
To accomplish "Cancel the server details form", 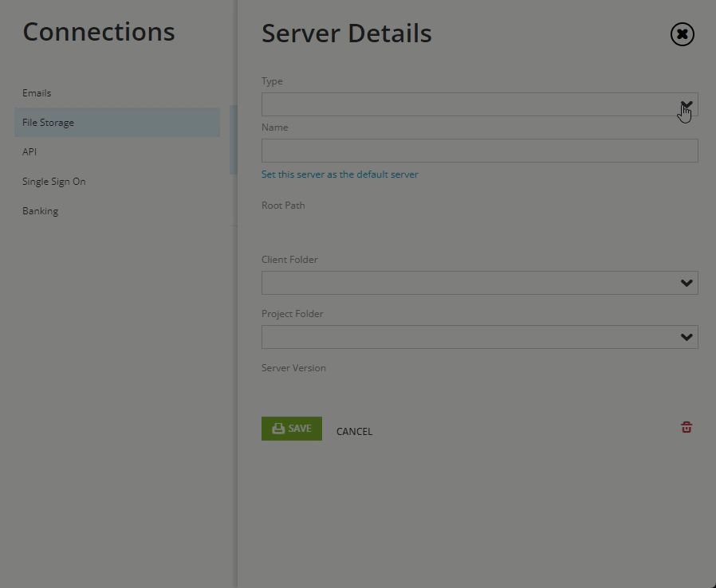I will tap(354, 432).
